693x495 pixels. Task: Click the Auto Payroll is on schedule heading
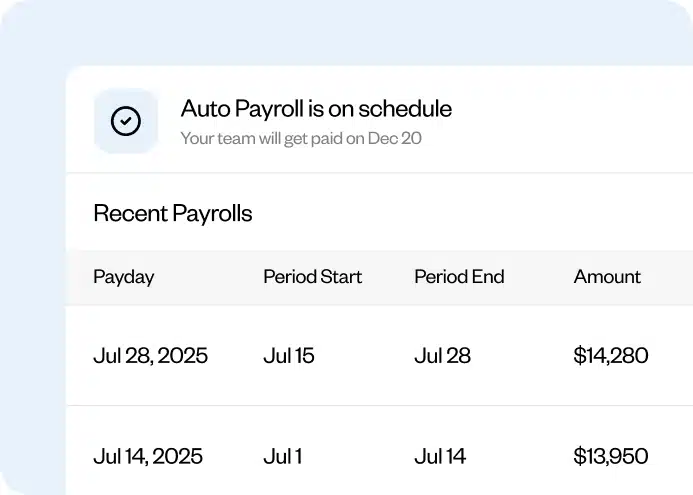(x=316, y=108)
